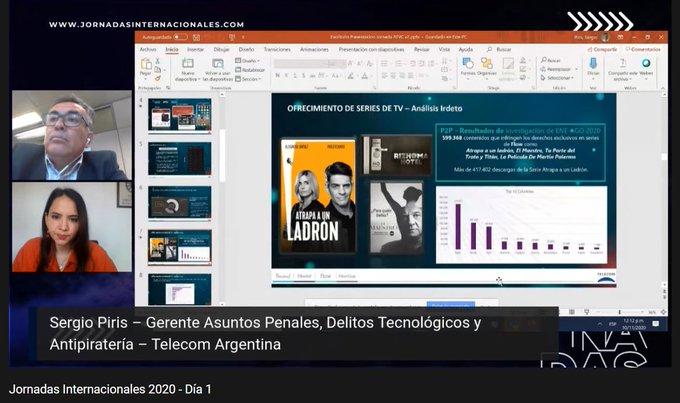Apply bold with the N button
The image size is (680, 403).
point(278,75)
